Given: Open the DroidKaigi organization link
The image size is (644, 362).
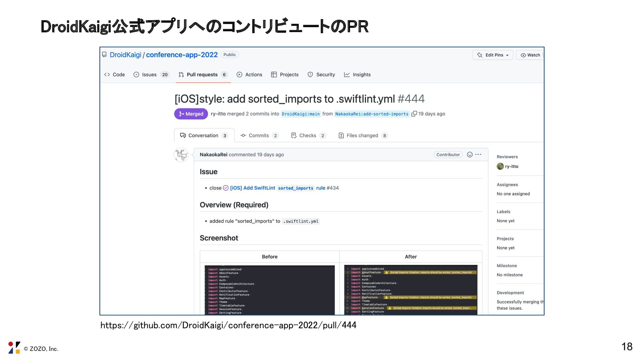Looking at the screenshot, I should (x=125, y=55).
